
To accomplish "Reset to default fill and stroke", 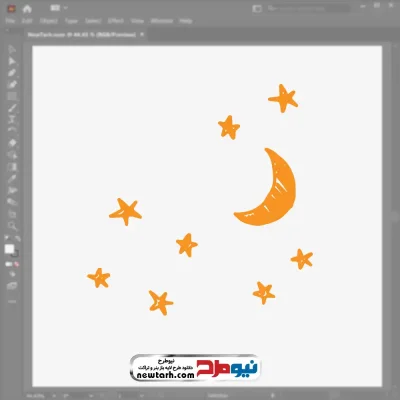I will coord(7,239).
